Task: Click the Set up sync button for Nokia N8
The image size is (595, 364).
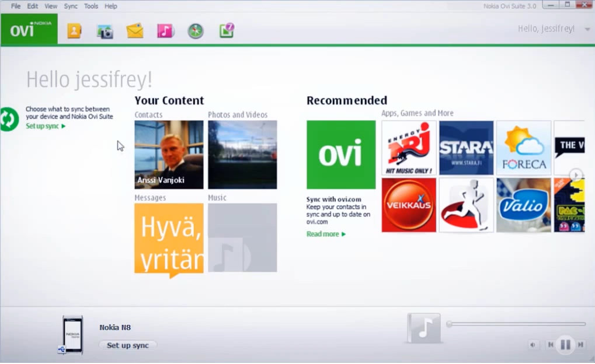Action: [x=127, y=345]
